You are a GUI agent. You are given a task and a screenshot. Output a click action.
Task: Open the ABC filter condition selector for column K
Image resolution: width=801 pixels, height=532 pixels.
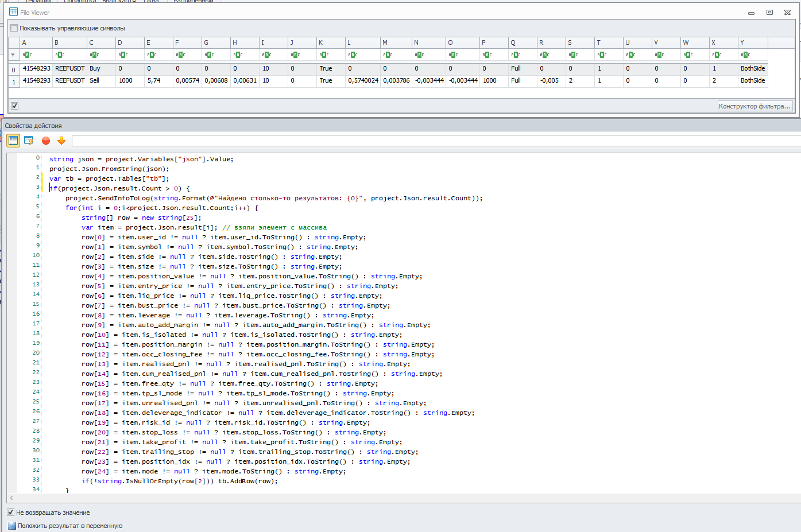[324, 55]
